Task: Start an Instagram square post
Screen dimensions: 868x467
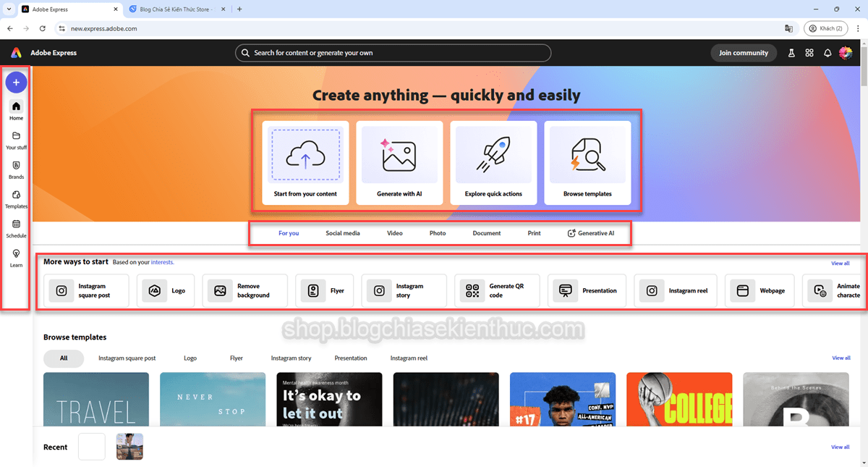Action: pyautogui.click(x=86, y=290)
